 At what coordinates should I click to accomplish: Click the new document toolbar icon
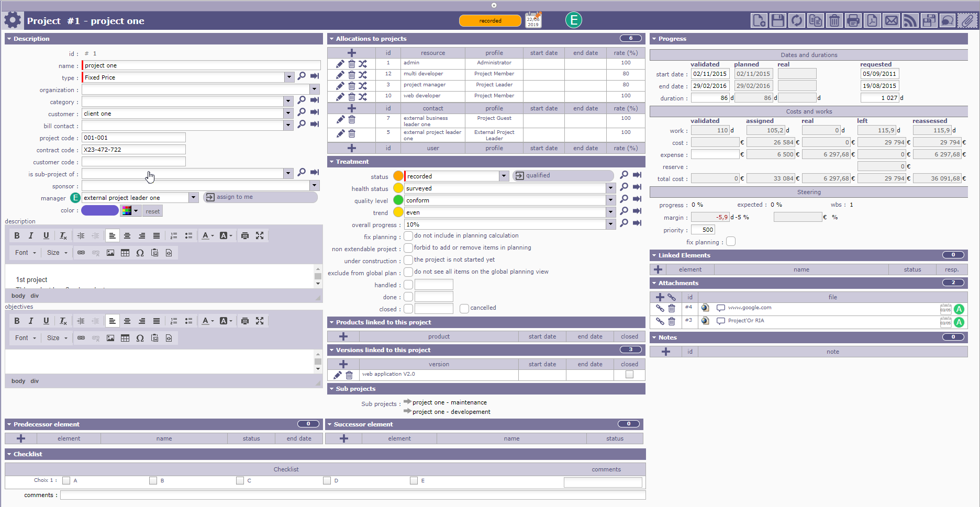coord(759,21)
